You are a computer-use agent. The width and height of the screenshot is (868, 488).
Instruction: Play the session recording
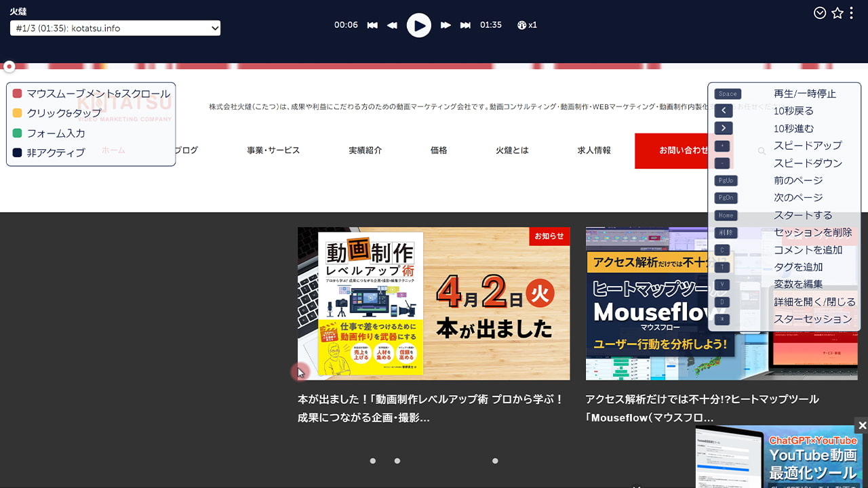418,25
